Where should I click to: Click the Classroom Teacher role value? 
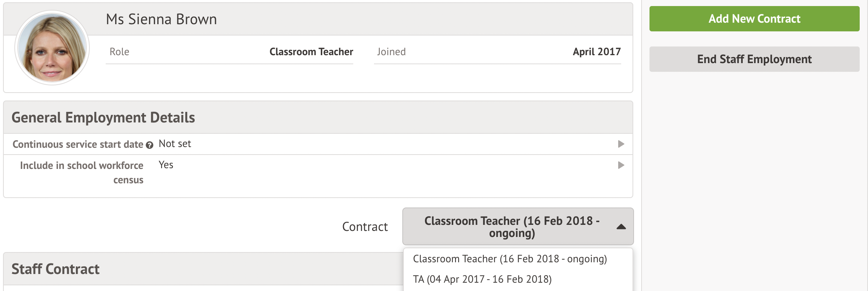coord(311,52)
